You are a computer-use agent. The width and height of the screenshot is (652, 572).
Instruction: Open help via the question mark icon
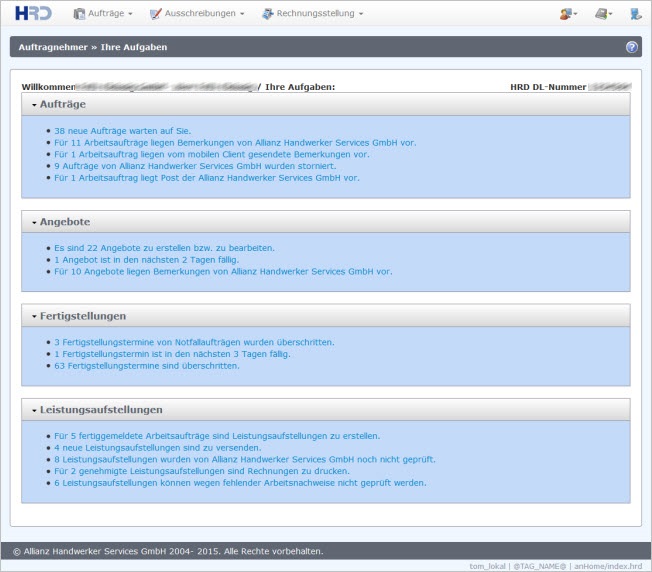pos(632,47)
